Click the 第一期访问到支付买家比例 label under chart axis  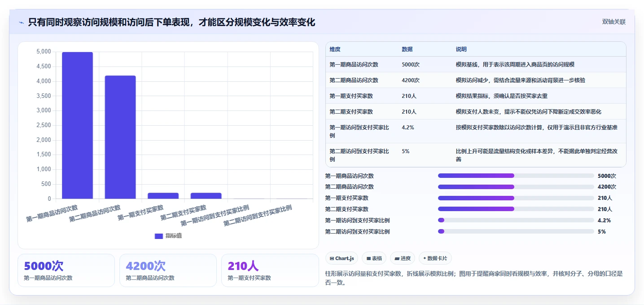pos(215,216)
